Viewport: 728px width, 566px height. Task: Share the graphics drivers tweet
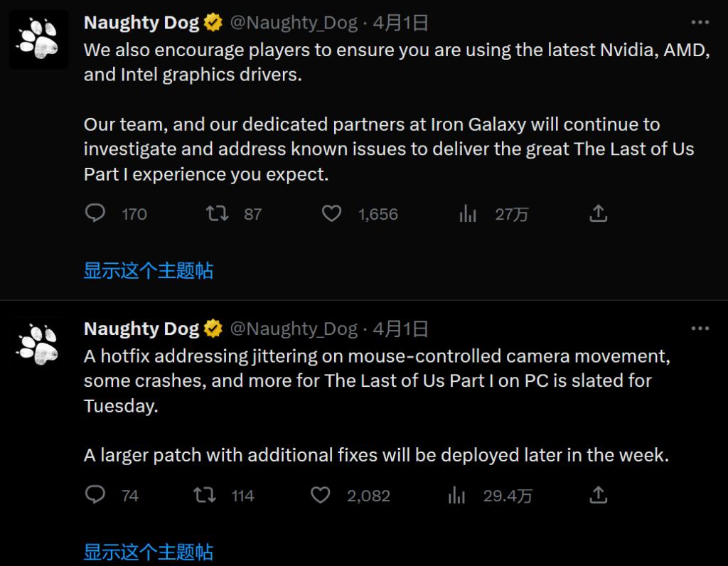click(599, 213)
